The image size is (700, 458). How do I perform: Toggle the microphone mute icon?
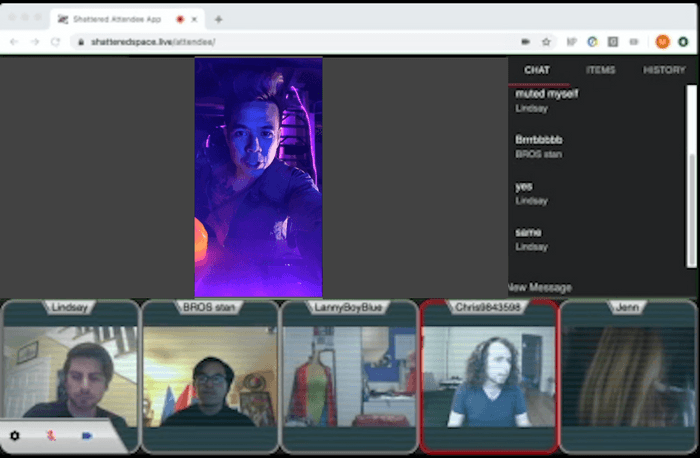pyautogui.click(x=51, y=436)
